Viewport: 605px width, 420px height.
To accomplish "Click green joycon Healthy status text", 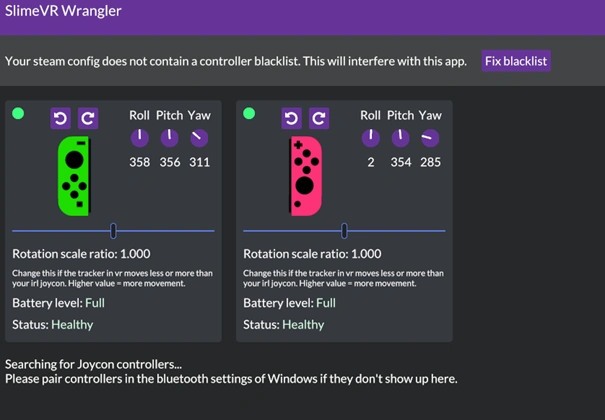I will (72, 324).
